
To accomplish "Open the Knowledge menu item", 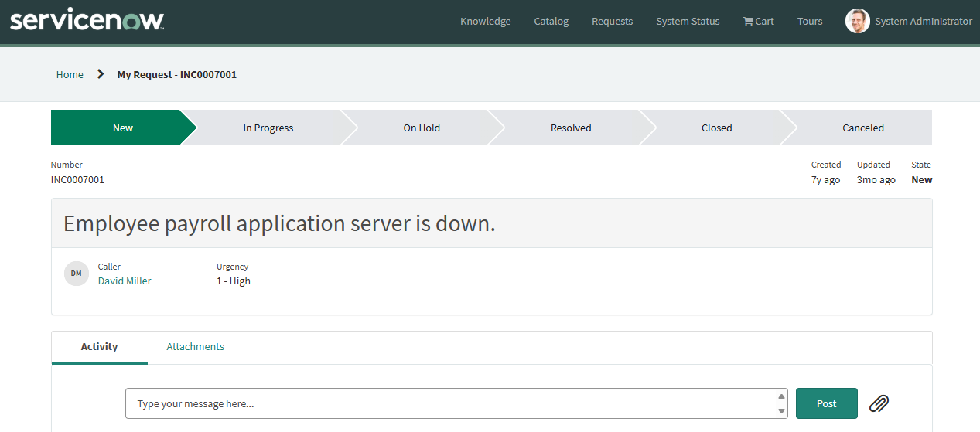I will click(x=486, y=21).
